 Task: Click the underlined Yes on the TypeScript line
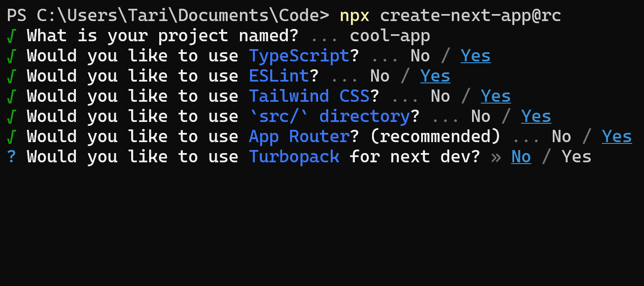[x=476, y=56]
